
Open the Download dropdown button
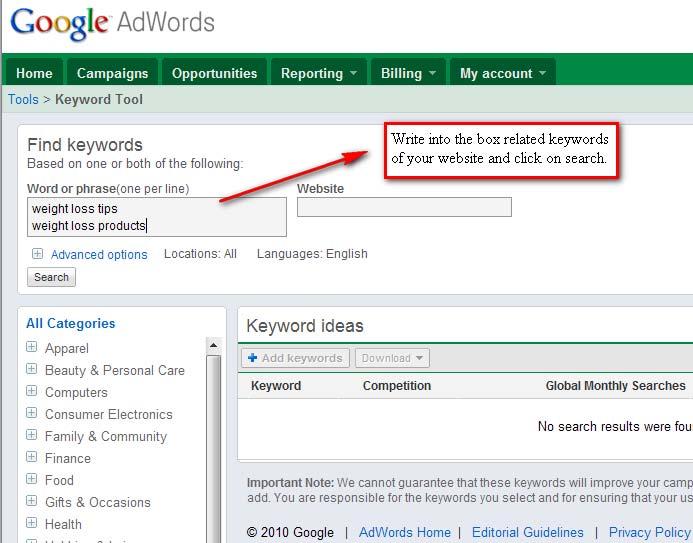pos(392,358)
